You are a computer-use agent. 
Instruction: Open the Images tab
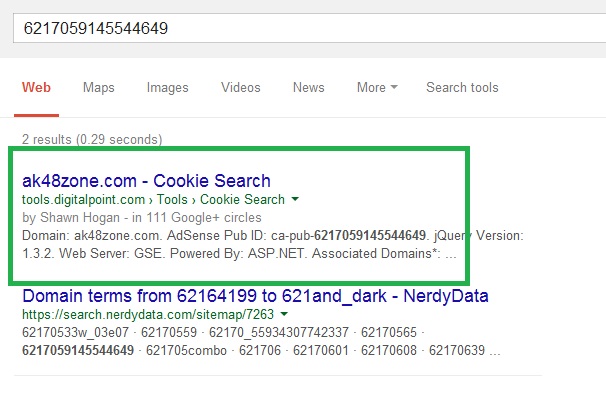pyautogui.click(x=167, y=87)
